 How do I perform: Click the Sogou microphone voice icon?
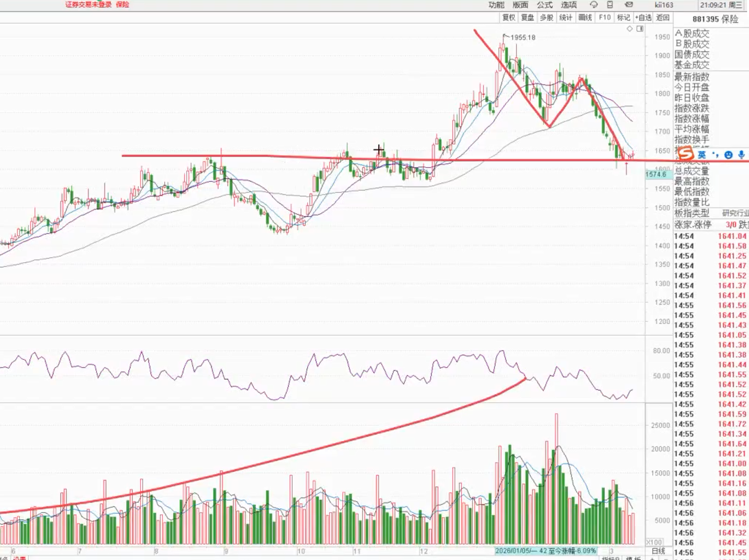[741, 155]
